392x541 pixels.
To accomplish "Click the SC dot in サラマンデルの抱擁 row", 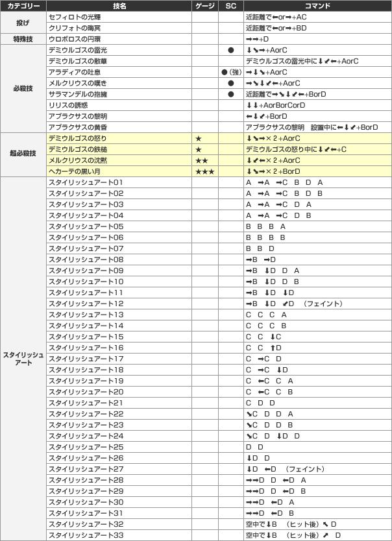I will click(231, 94).
